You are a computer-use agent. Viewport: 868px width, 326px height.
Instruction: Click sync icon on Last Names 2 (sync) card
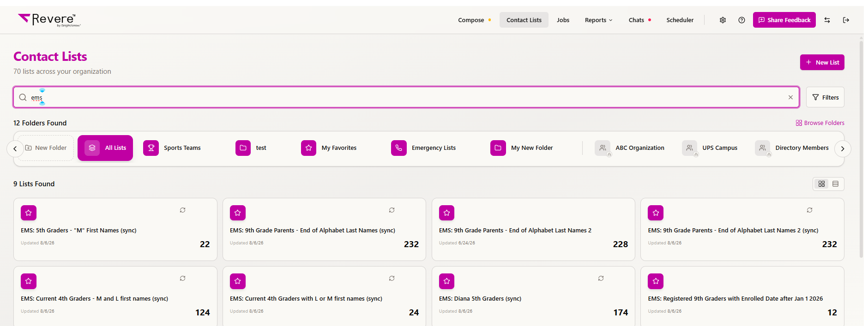point(809,210)
